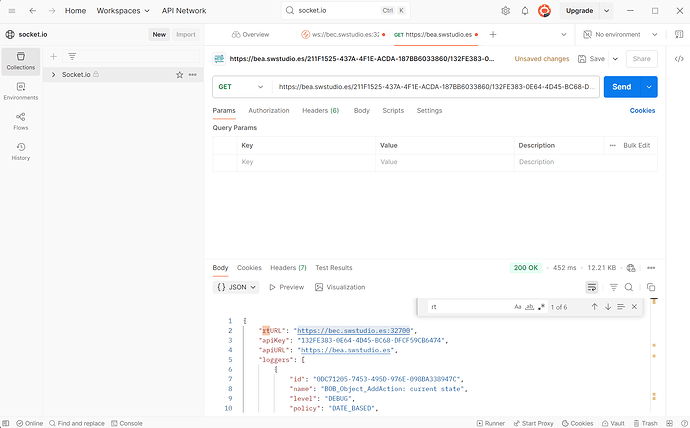Open the user avatar menu
The image size is (690, 428).
pyautogui.click(x=544, y=11)
